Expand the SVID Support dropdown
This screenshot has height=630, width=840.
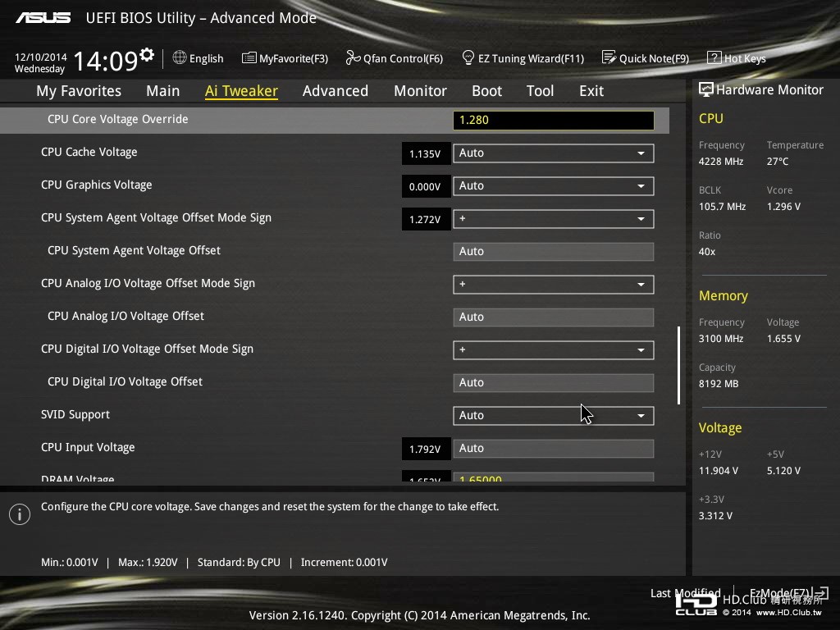click(x=554, y=416)
